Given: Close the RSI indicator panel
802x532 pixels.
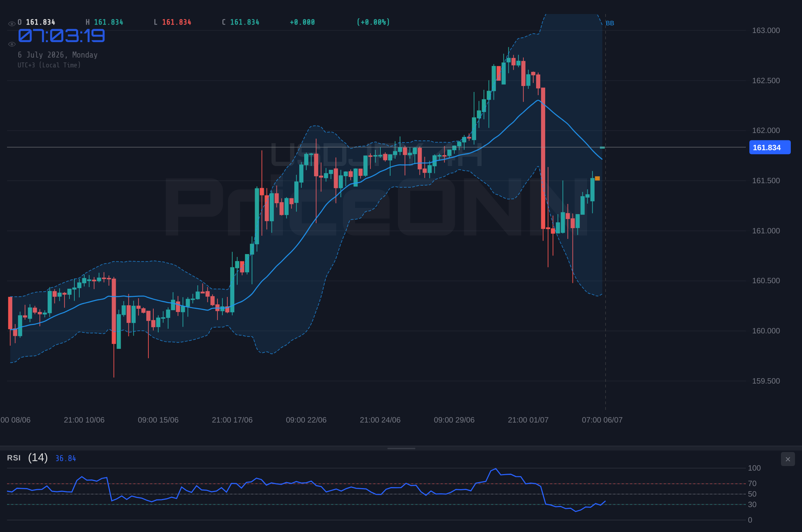Looking at the screenshot, I should pos(788,459).
